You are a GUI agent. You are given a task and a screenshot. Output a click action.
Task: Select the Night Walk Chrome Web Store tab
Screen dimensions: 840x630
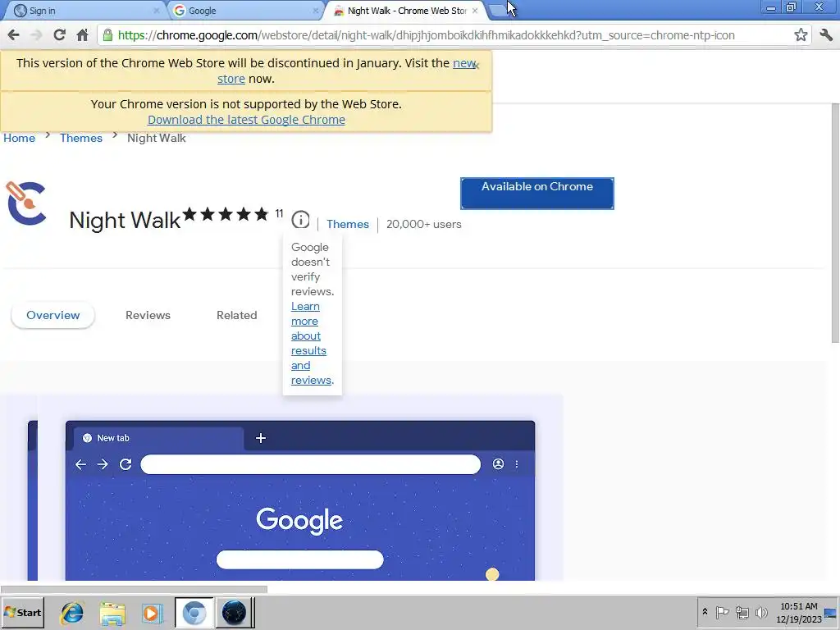tap(404, 11)
